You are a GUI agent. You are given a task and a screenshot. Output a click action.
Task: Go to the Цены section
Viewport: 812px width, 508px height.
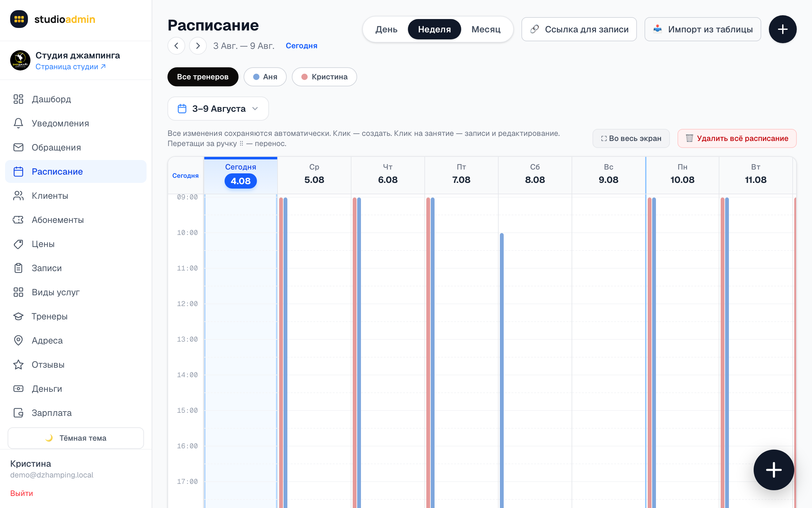pyautogui.click(x=76, y=244)
